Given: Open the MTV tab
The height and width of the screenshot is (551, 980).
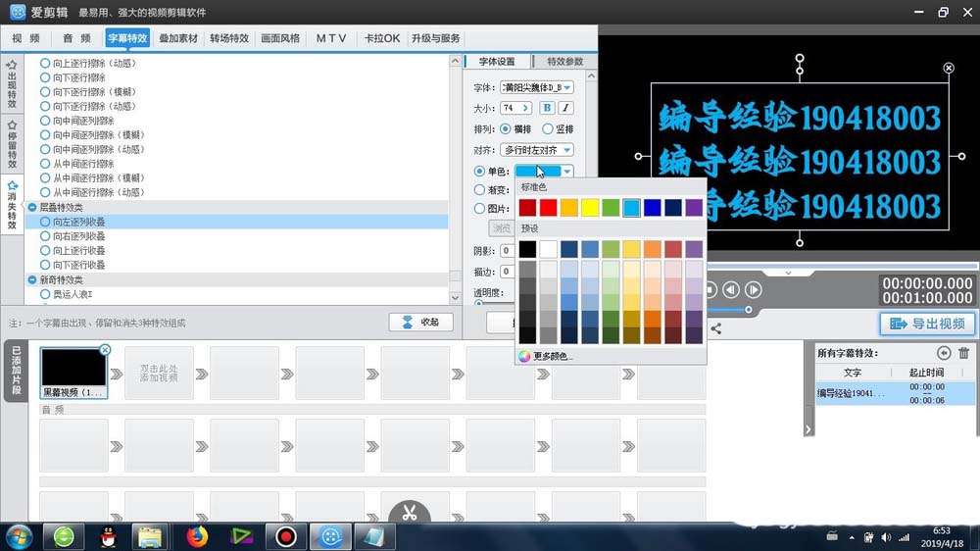Looking at the screenshot, I should pyautogui.click(x=330, y=38).
